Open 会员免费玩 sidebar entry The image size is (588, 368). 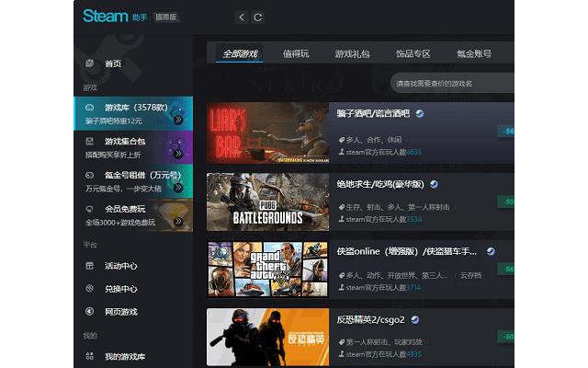click(133, 215)
